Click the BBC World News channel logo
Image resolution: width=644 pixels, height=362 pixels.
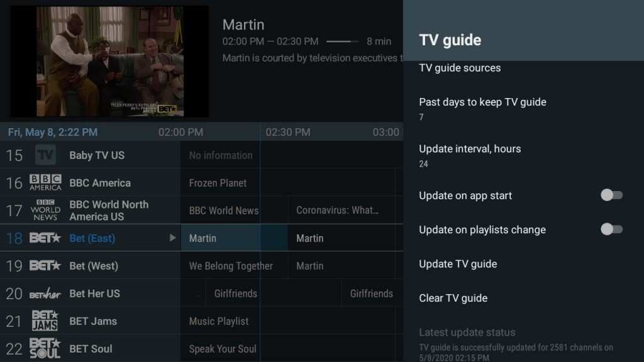coord(45,210)
